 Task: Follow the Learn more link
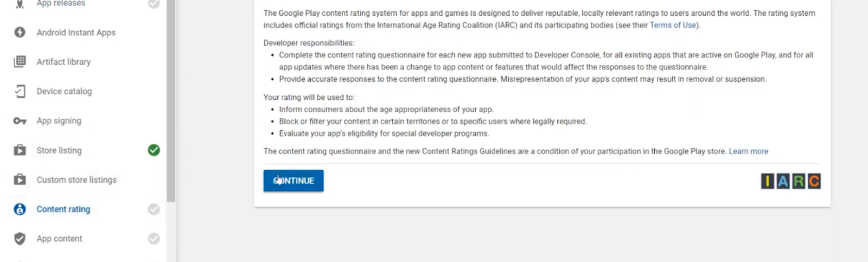coord(748,151)
